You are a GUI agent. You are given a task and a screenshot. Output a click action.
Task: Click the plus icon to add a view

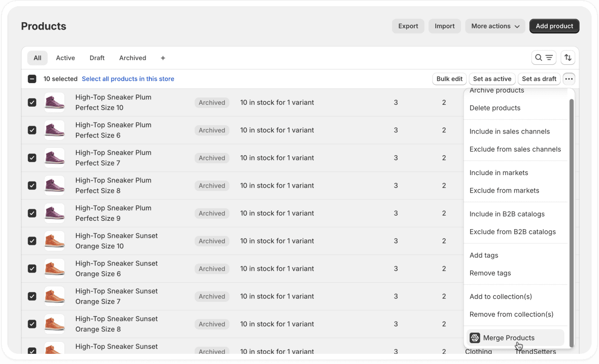[163, 58]
